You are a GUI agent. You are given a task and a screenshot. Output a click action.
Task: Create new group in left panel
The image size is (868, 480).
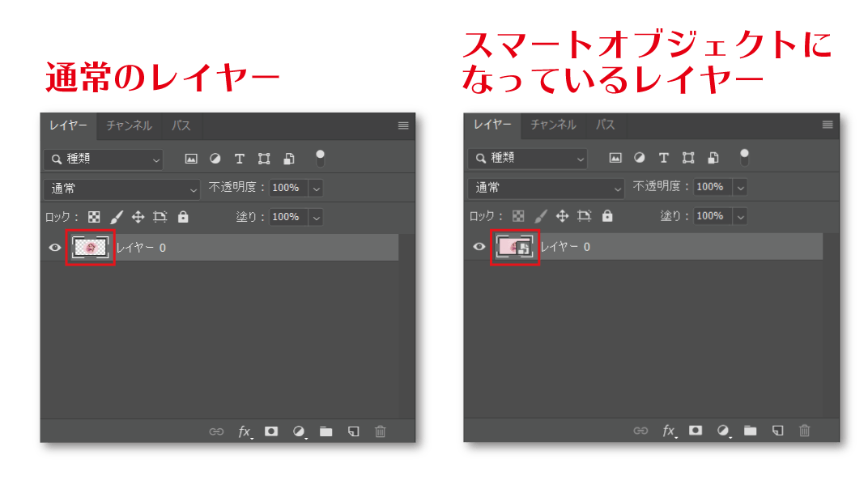coord(326,431)
